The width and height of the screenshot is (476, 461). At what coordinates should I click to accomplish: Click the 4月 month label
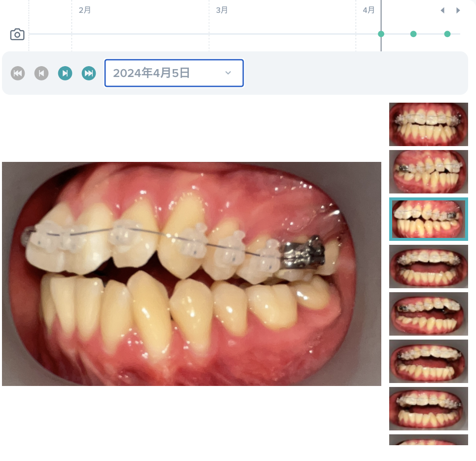pyautogui.click(x=368, y=10)
